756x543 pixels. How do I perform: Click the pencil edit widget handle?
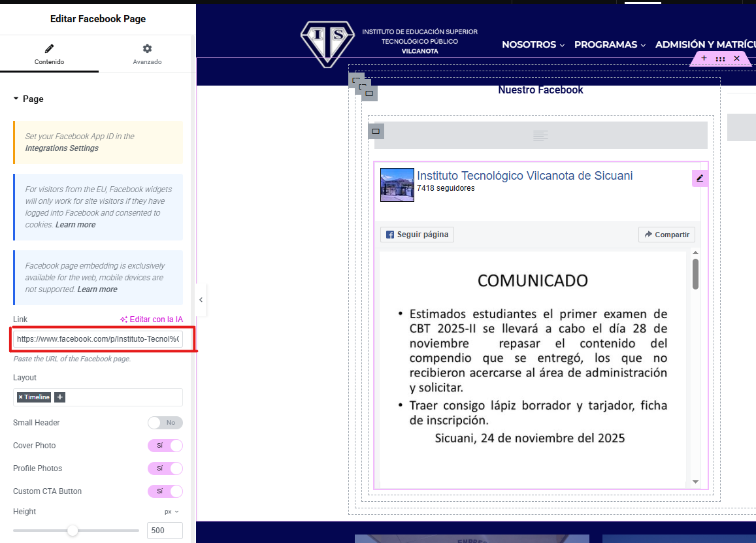click(700, 178)
